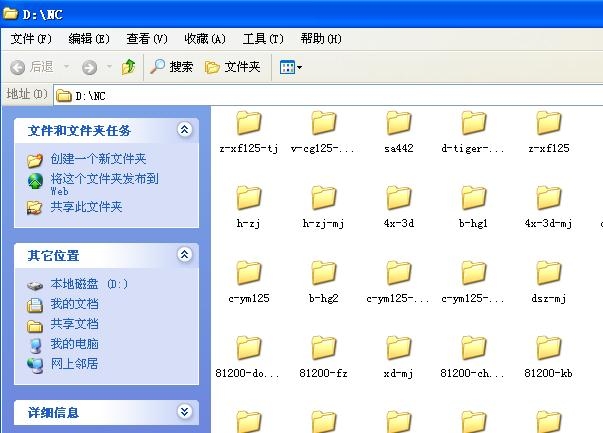
Task: Open the Forward button history dropdown arrow
Action: click(x=109, y=67)
